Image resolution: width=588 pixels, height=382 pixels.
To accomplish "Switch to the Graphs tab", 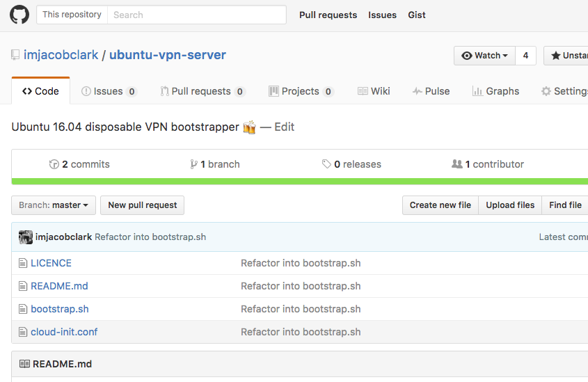I will pos(495,91).
